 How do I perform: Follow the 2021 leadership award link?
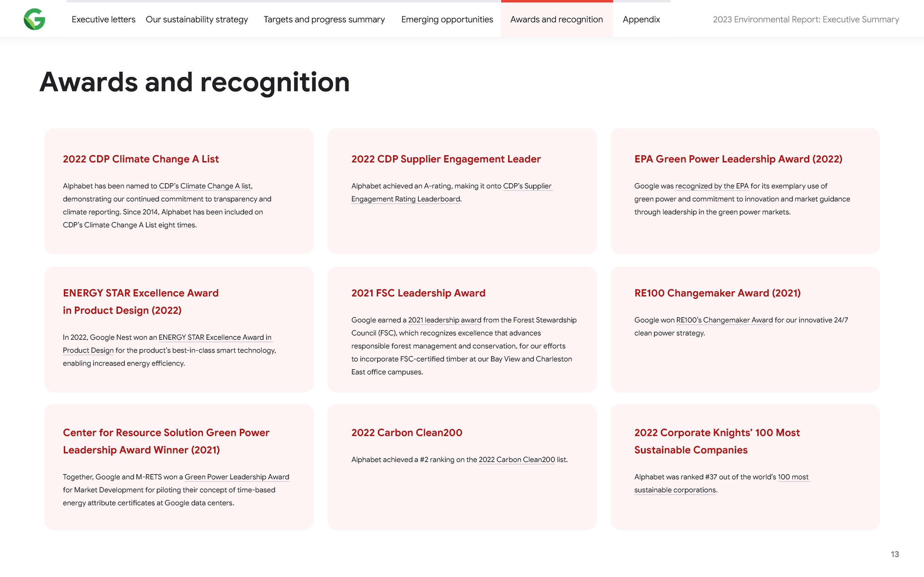pos(444,320)
